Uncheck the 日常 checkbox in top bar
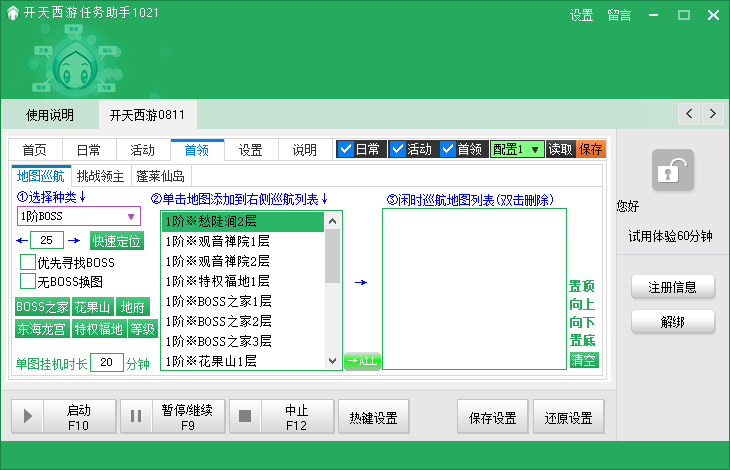The width and height of the screenshot is (730, 470). pos(346,149)
